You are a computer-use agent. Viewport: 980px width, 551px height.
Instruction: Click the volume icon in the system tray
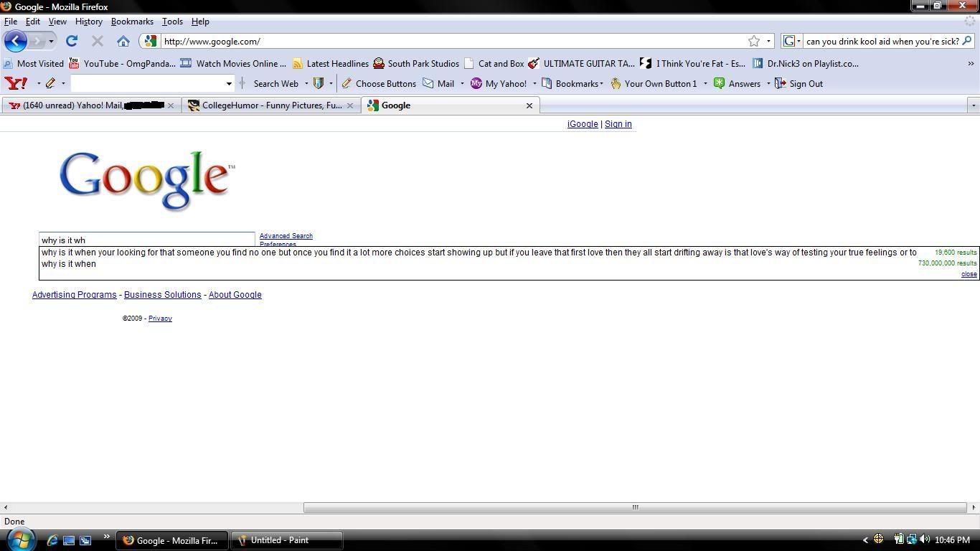pos(925,540)
